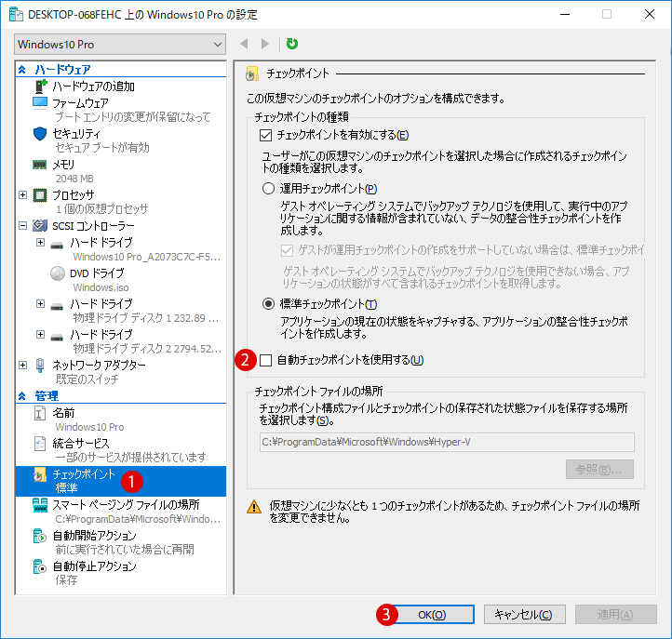This screenshot has width=672, height=639.
Task: Select ハードウェアの追加 icon in the tree
Action: pos(40,87)
